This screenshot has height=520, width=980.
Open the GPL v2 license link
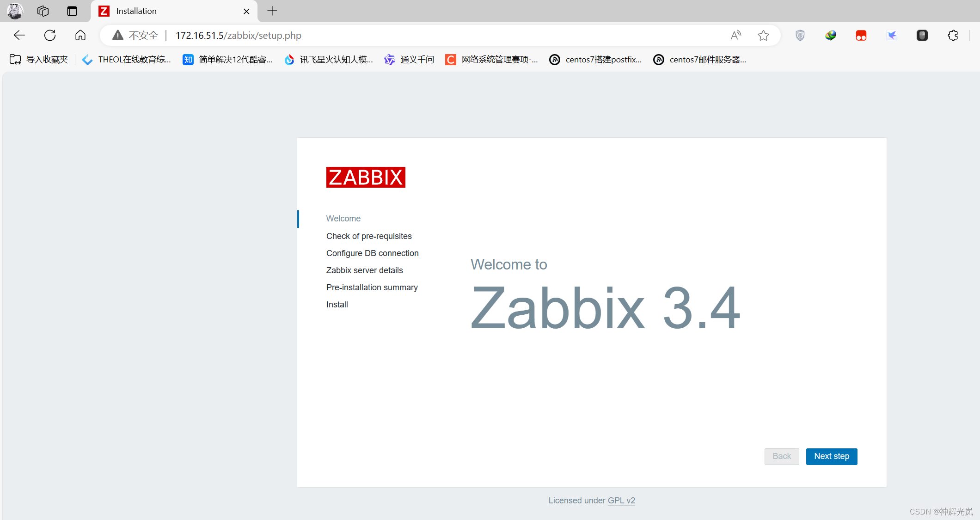point(621,501)
